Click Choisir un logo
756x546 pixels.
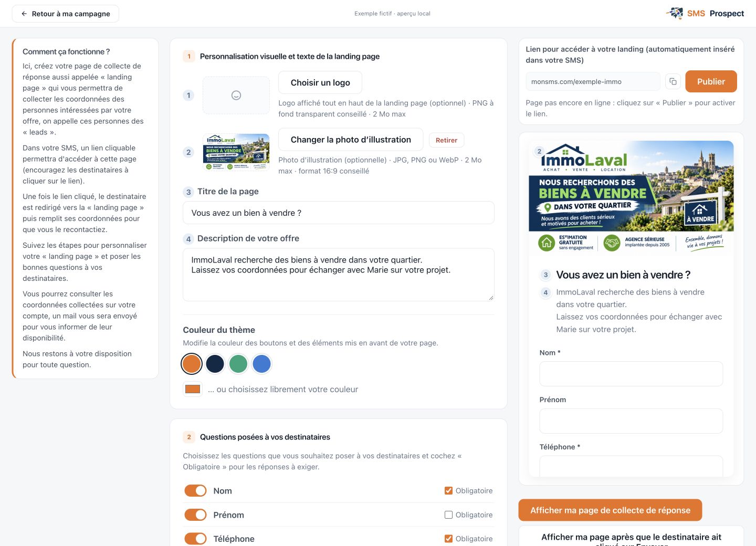click(x=320, y=82)
